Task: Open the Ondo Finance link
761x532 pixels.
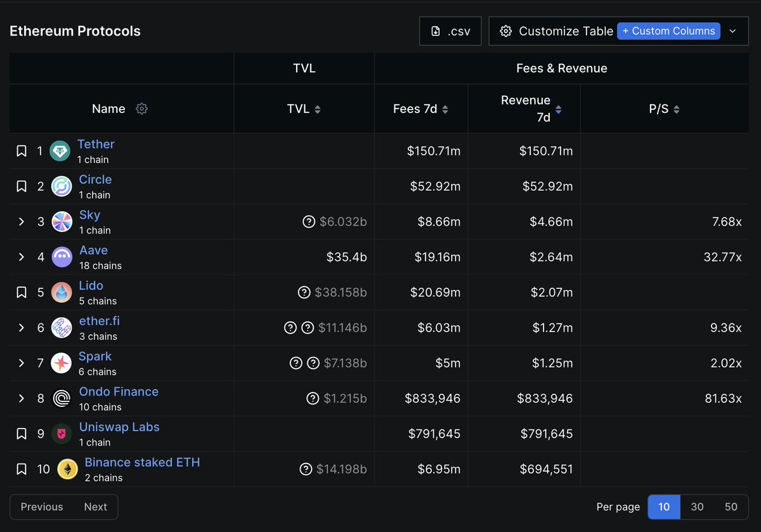Action: tap(119, 391)
